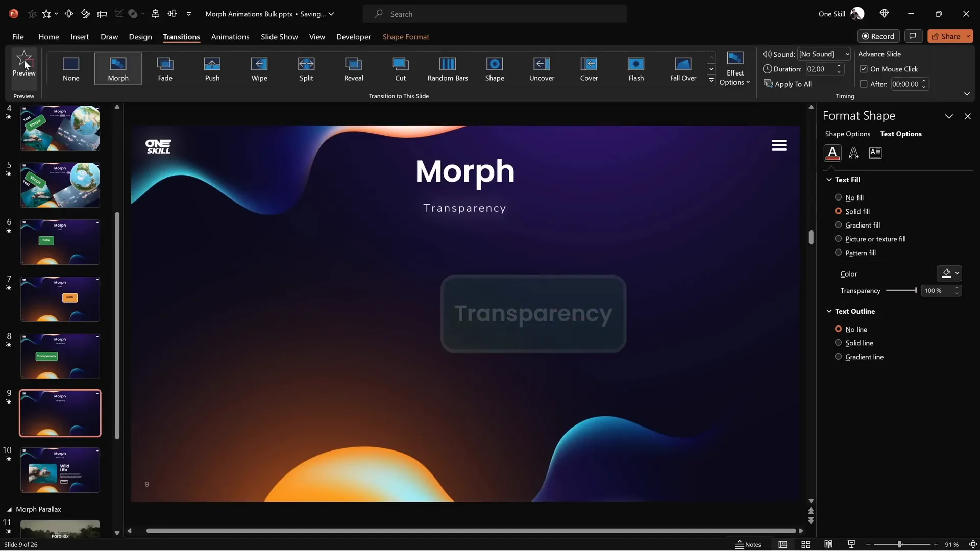Select Gradient line text outline option
The width and height of the screenshot is (980, 551).
[838, 356]
